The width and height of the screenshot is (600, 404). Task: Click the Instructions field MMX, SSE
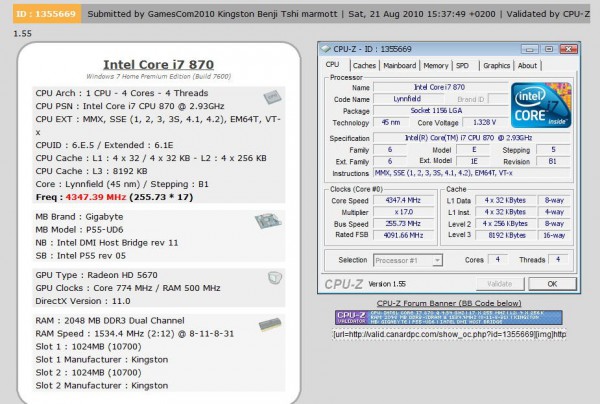(471, 173)
